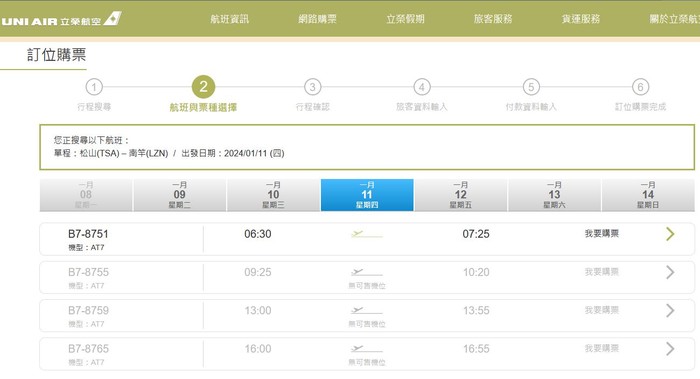Click 機型：AT7 label under B7-8751
This screenshot has width=700, height=379.
pos(86,247)
